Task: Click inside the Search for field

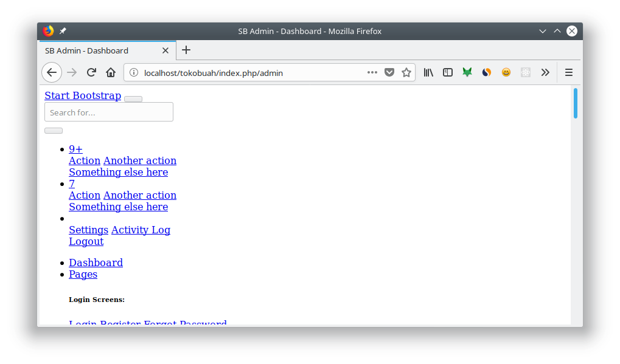Action: pyautogui.click(x=108, y=112)
